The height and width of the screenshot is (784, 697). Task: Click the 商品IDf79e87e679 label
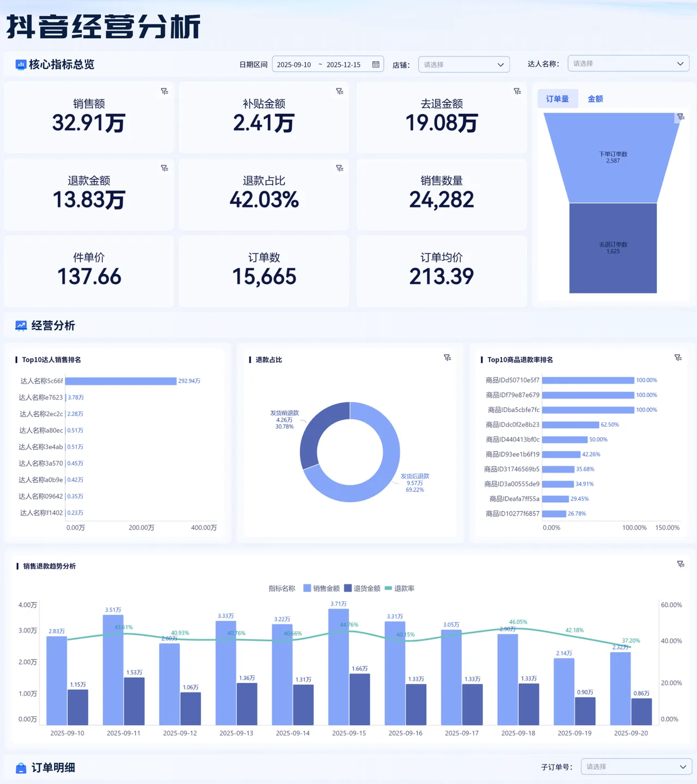tap(512, 395)
